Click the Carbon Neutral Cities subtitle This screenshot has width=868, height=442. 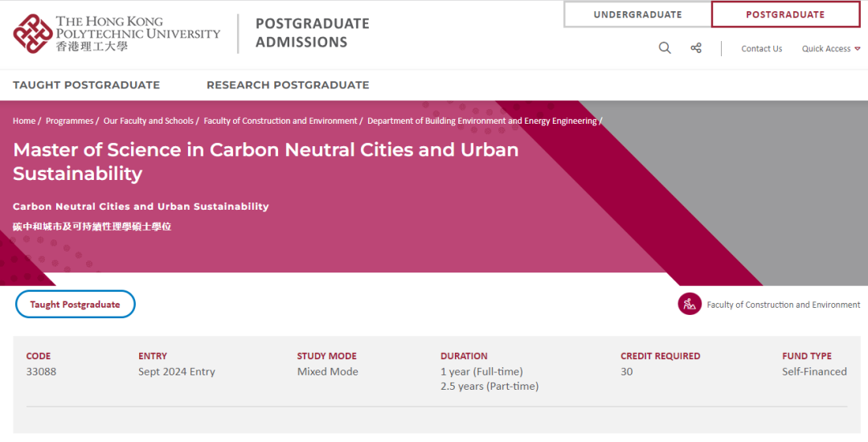[141, 207]
